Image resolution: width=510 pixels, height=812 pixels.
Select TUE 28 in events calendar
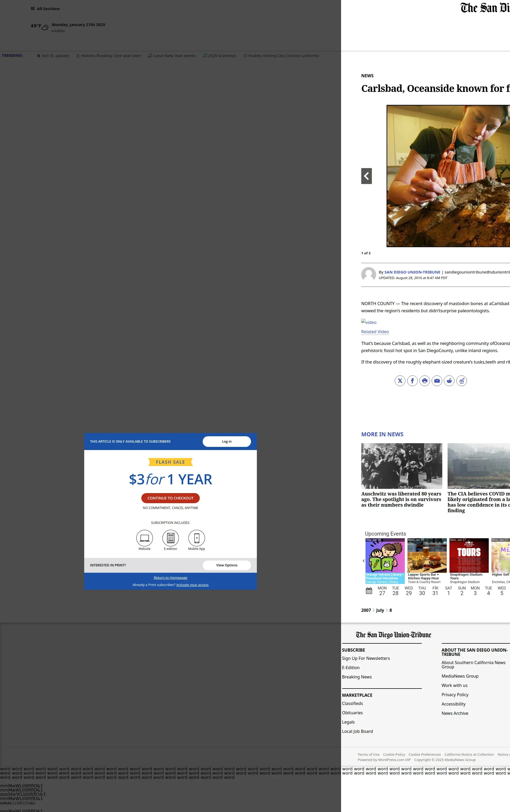[395, 591]
